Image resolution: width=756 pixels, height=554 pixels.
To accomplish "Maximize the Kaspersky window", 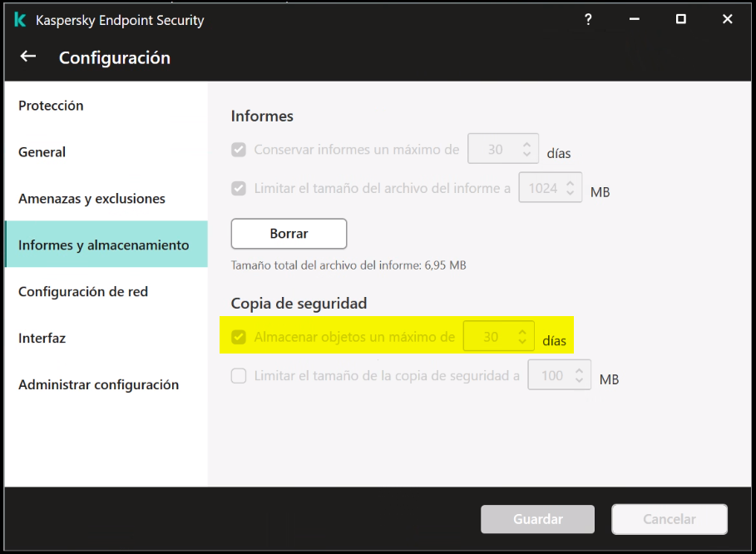I will (x=681, y=19).
